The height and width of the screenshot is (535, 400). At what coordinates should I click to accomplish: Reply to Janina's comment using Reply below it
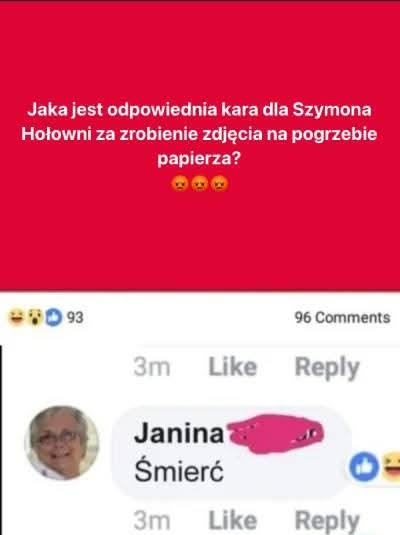tap(327, 522)
